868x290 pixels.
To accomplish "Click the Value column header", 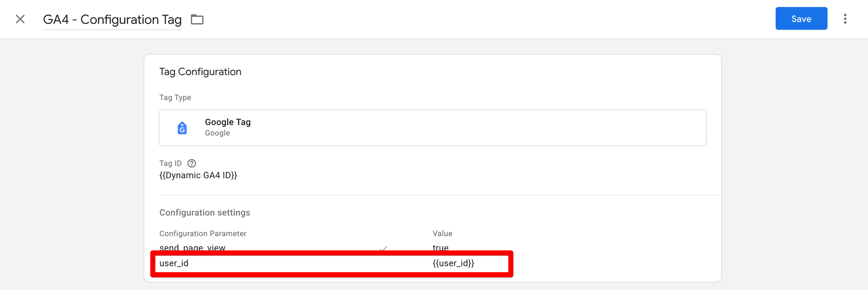I will pyautogui.click(x=442, y=234).
